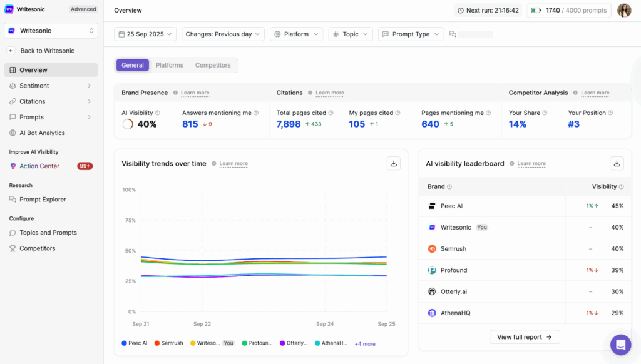Toggle Peec AI series in chart legend
The width and height of the screenshot is (641, 364).
click(135, 343)
